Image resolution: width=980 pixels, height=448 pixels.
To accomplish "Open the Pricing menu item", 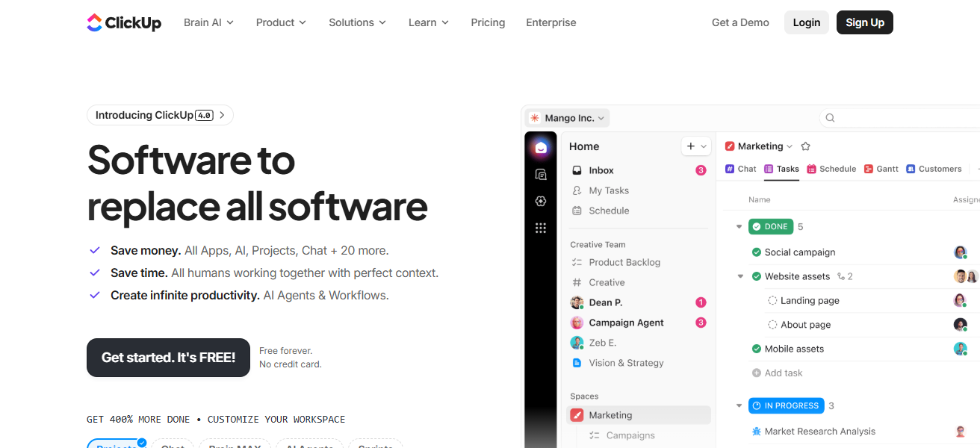I will [x=488, y=22].
